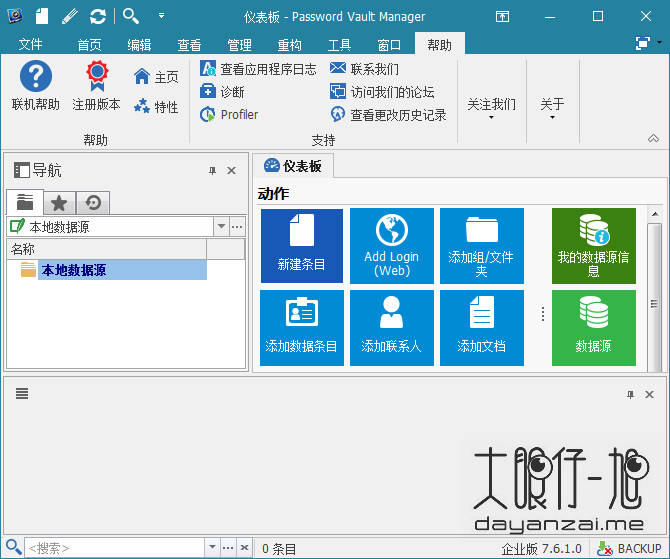The height and width of the screenshot is (559, 670).
Task: Click the status bar search magnifier icon
Action: pos(13,547)
